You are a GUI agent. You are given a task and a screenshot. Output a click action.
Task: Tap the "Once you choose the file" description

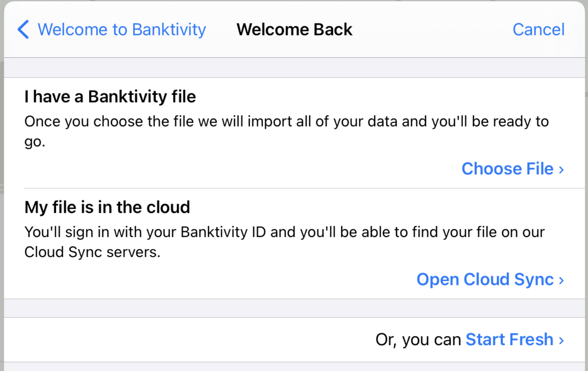(x=286, y=122)
